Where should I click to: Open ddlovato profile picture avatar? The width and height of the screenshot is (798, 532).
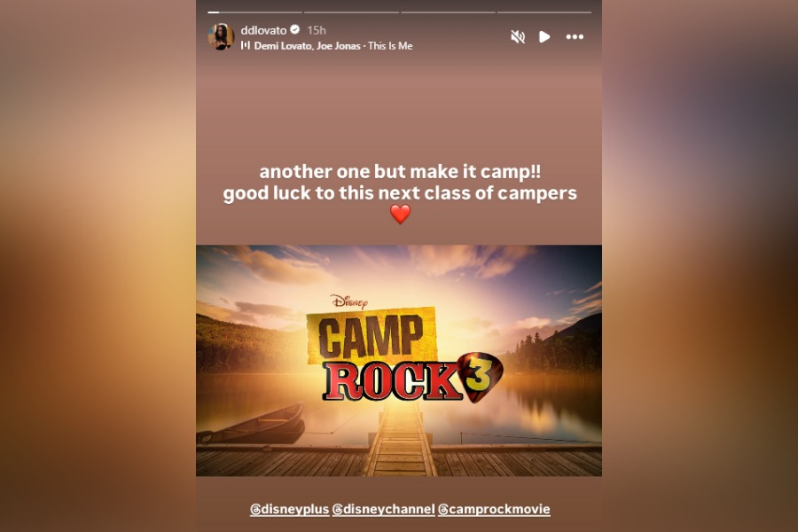click(x=221, y=36)
